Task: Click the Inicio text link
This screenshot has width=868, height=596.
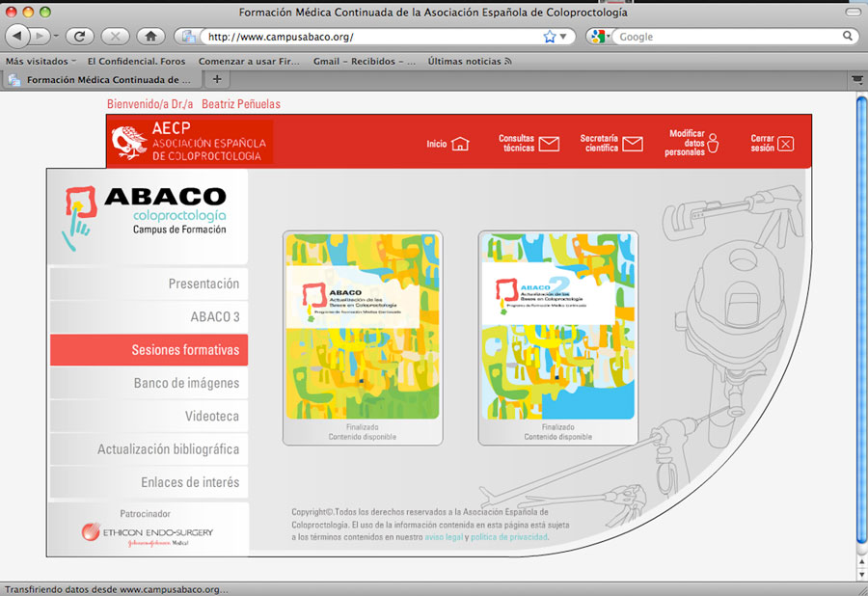Action: [x=436, y=144]
